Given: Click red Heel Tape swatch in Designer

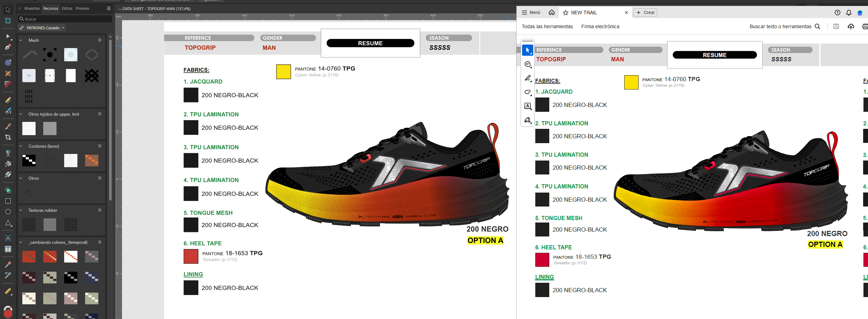Looking at the screenshot, I should point(191,256).
